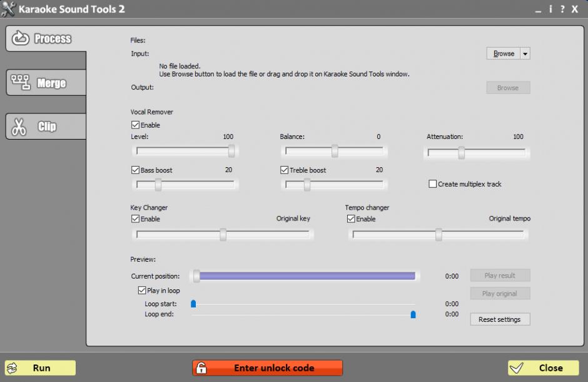588x382 pixels.
Task: Click the Karaoke Sound Tools app logo
Action: pos(8,9)
